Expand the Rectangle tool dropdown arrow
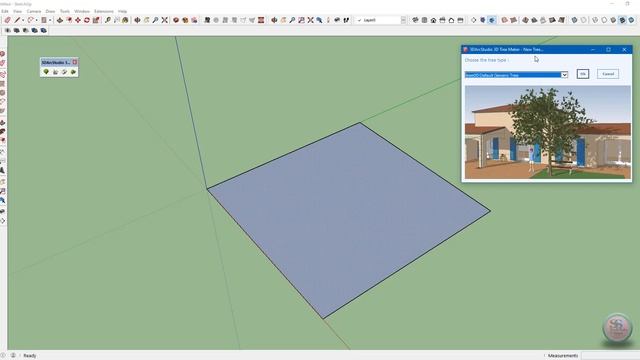640x360 pixels. click(x=50, y=20)
